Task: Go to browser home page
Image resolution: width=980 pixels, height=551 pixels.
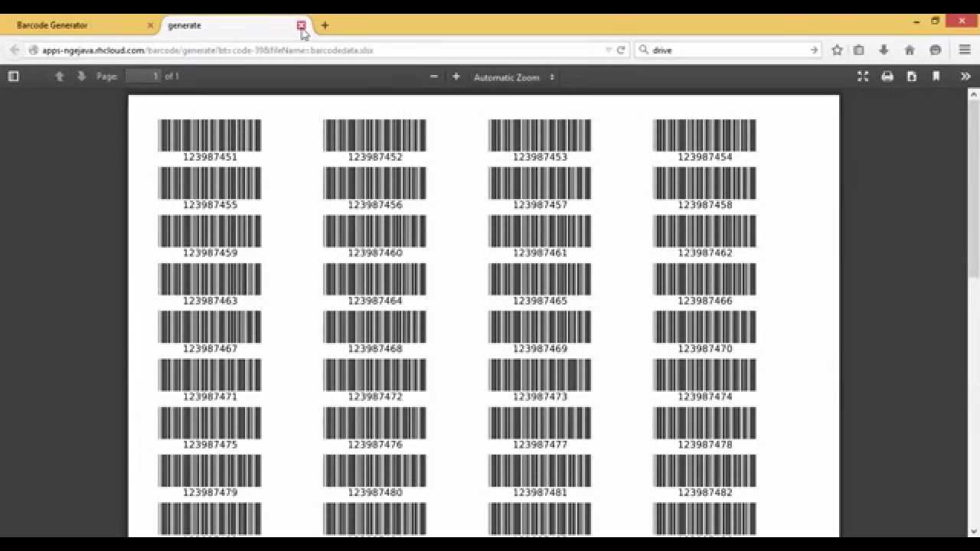Action: pyautogui.click(x=910, y=50)
